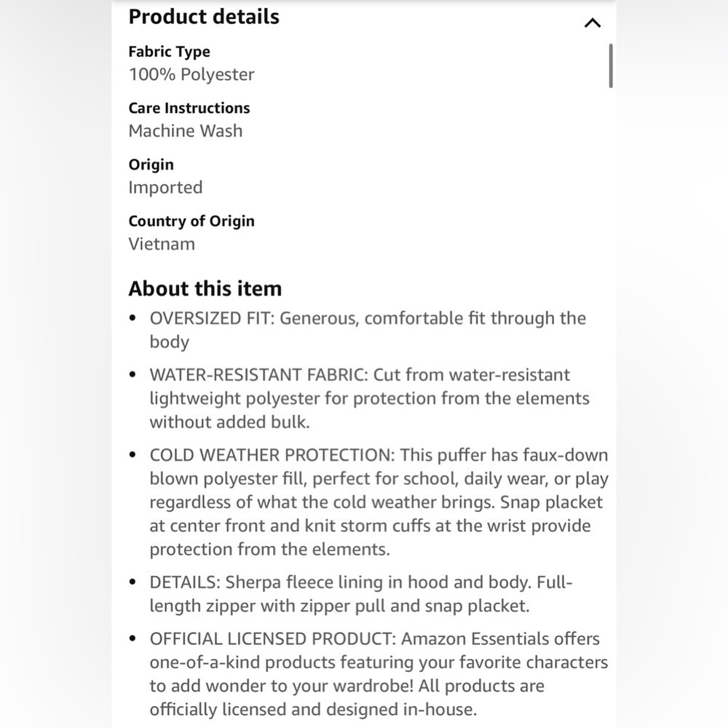Click the Origin label
The height and width of the screenshot is (728, 728).
click(x=151, y=165)
